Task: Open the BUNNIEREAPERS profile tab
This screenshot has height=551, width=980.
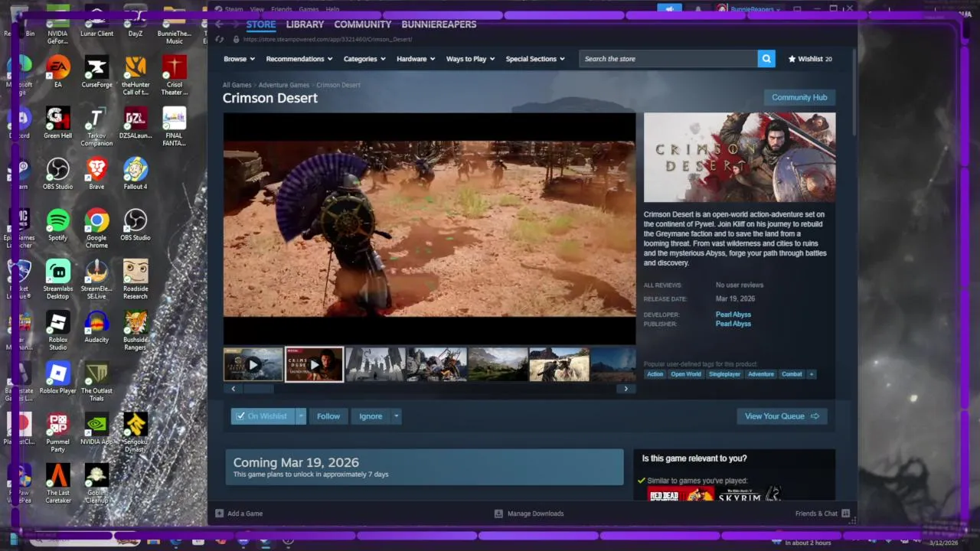Action: click(x=439, y=24)
